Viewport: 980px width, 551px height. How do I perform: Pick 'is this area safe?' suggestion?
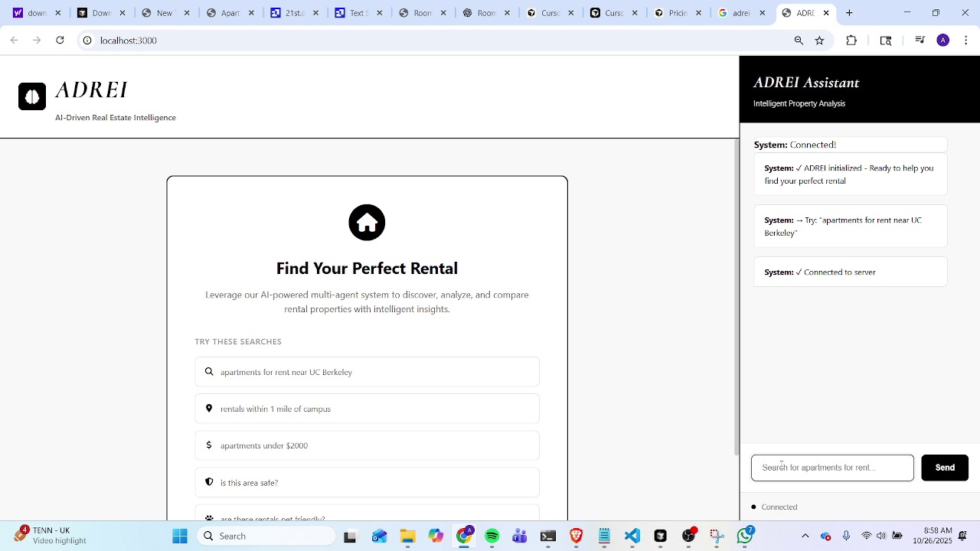click(x=367, y=482)
